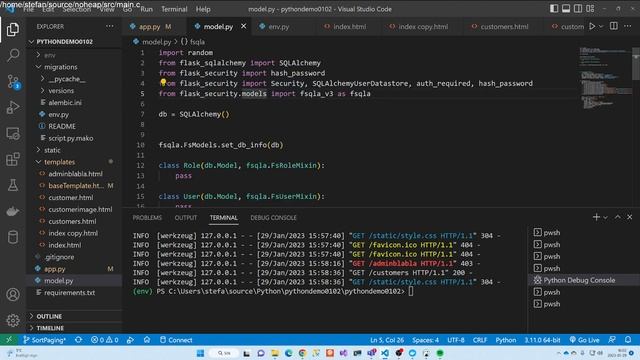
Task: Change Python language mode in status bar
Action: pos(505,340)
